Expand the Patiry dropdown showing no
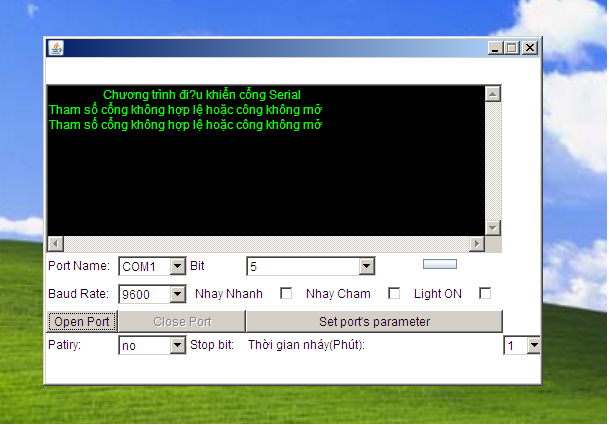The image size is (609, 425). [177, 345]
